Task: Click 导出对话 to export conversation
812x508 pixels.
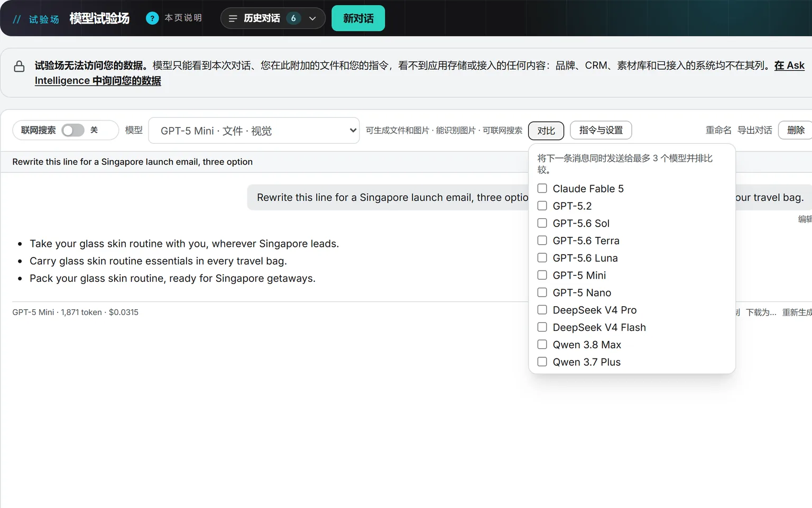Action: pyautogui.click(x=754, y=130)
